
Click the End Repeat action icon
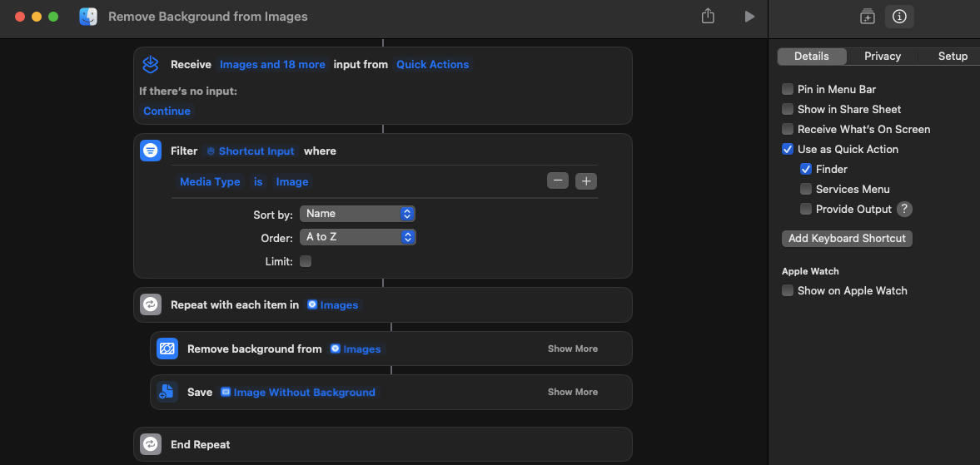click(151, 444)
